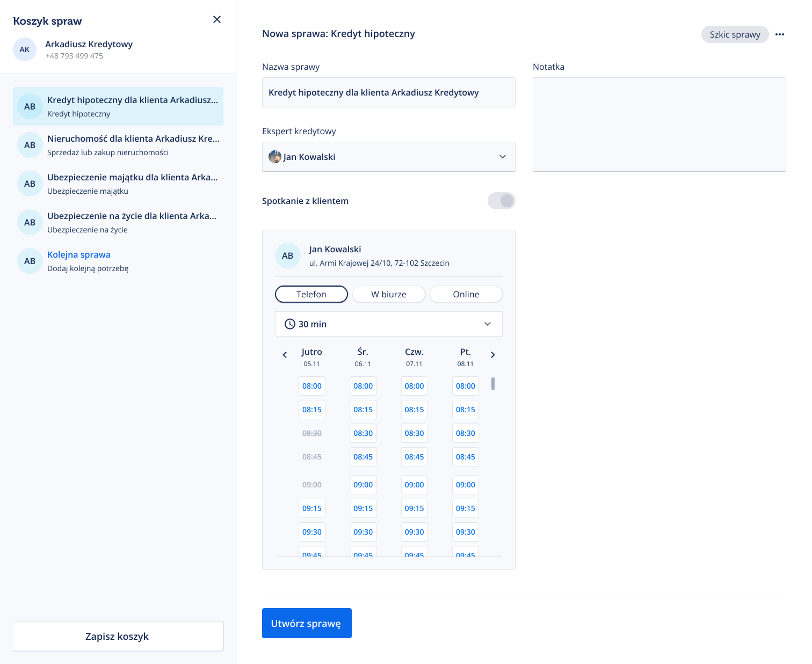Expand the chevron of the 30 min selector

[488, 324]
